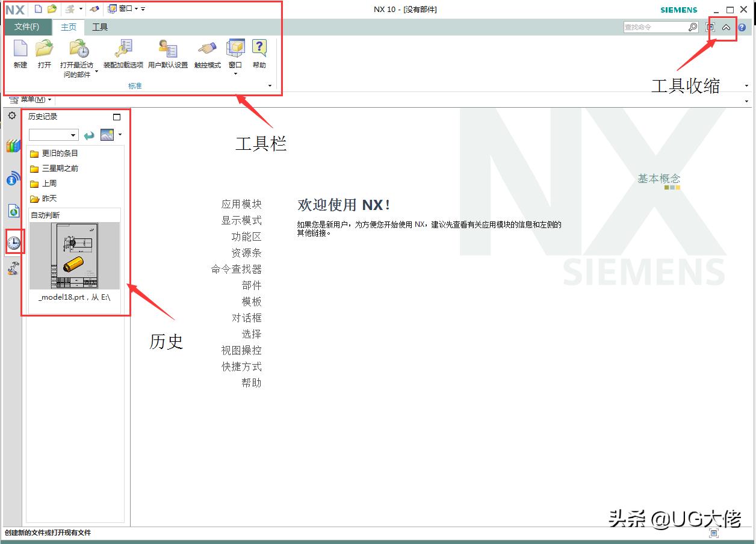Open 装配加载选项 on the ribbon
756x544 pixels.
pyautogui.click(x=123, y=54)
